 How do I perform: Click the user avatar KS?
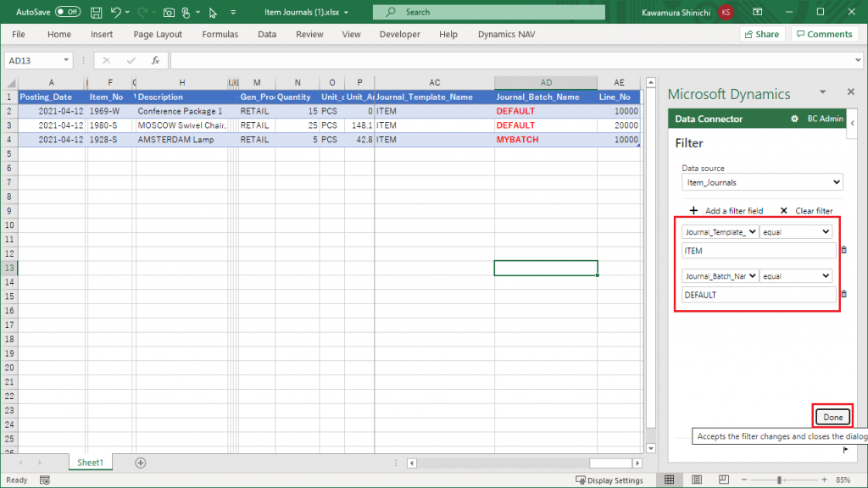[x=726, y=12]
